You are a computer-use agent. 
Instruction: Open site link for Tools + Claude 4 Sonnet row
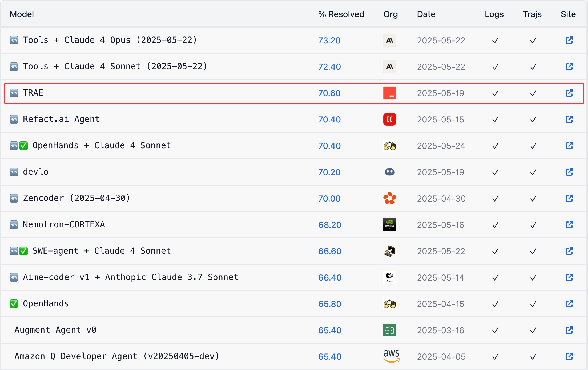(x=569, y=67)
